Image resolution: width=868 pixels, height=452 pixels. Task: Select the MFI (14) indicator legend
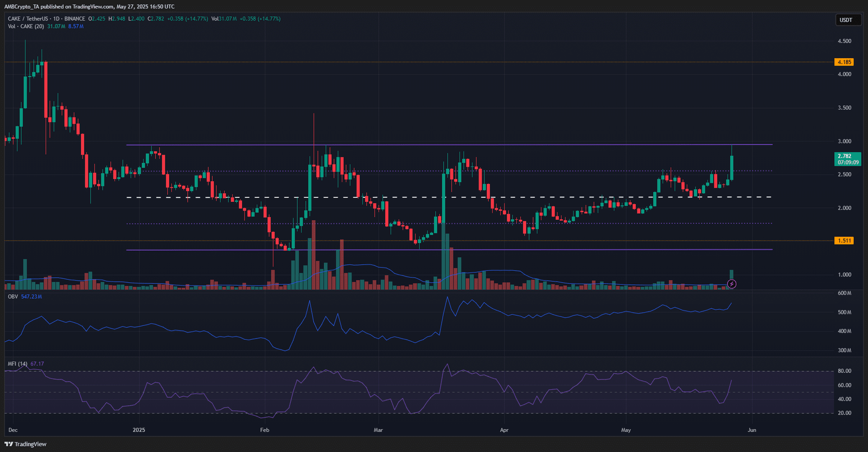tap(18, 364)
